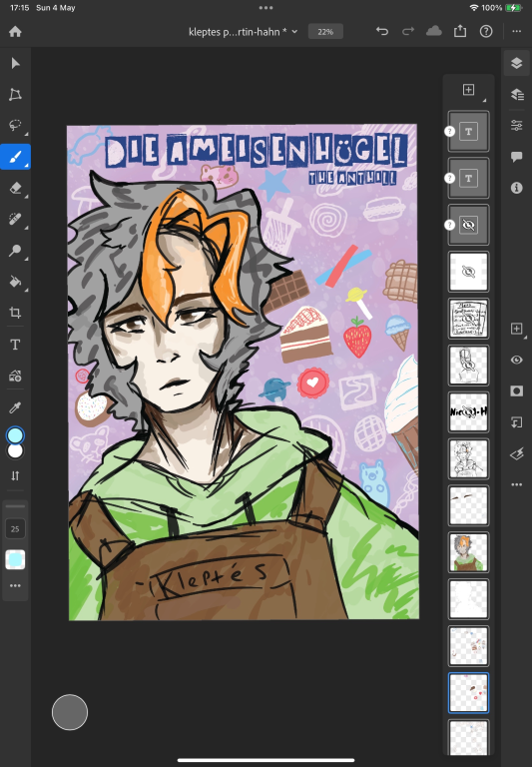Tap the 17:15 clock in status bar
This screenshot has height=767, width=532.
19,8
